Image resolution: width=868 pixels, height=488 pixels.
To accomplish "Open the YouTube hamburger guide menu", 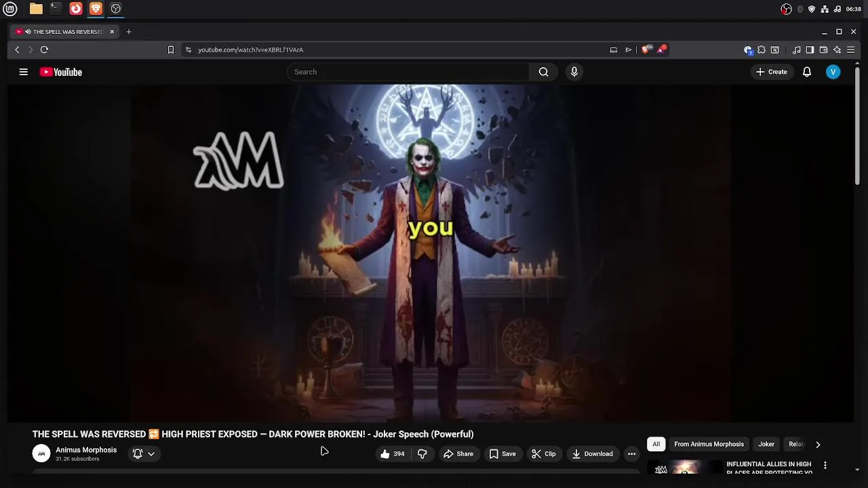I will click(x=23, y=72).
